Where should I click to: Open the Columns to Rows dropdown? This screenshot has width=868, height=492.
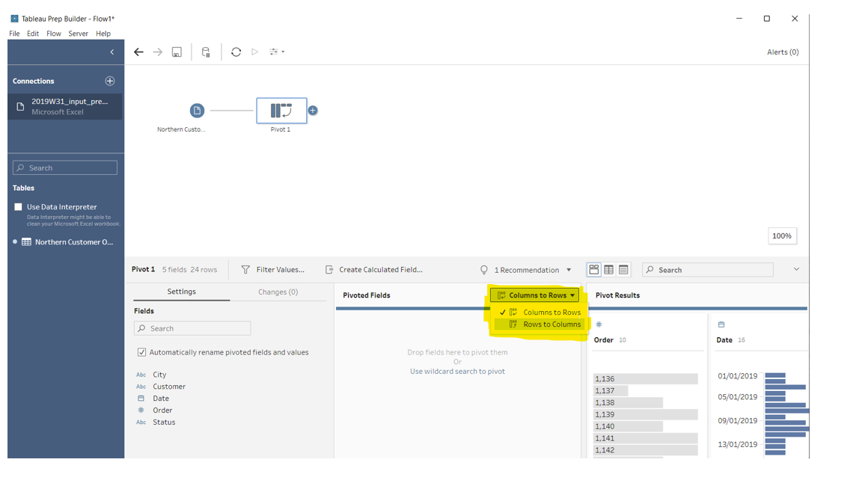click(535, 295)
